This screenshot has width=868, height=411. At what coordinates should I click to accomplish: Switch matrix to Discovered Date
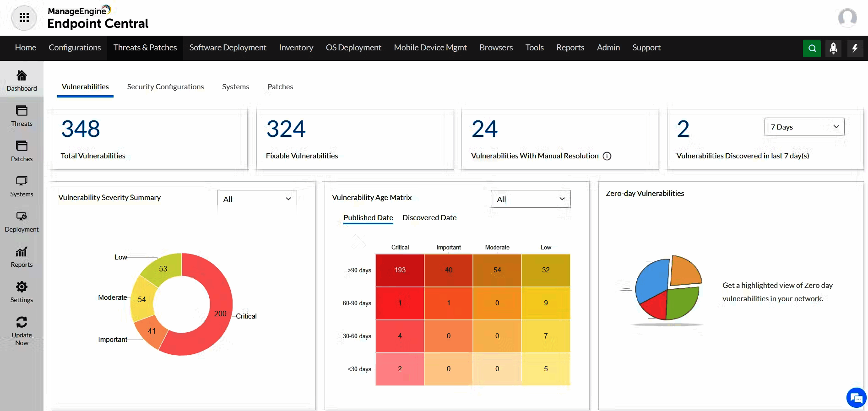429,218
